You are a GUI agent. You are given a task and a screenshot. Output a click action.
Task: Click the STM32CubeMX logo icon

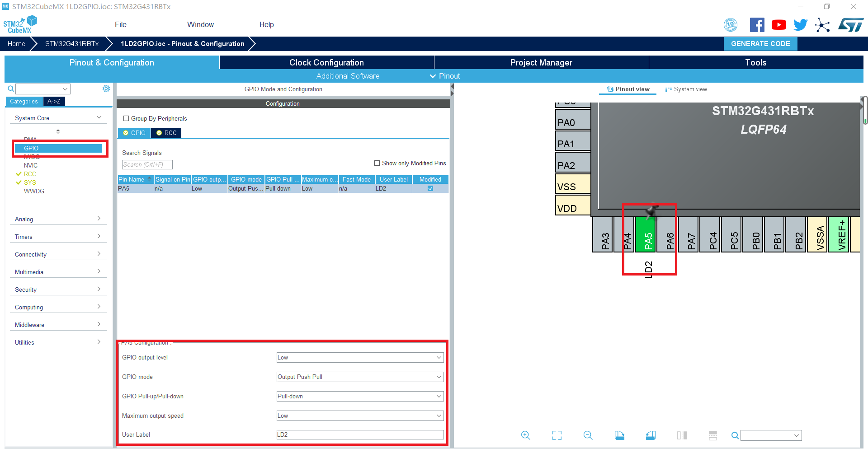[x=20, y=24]
